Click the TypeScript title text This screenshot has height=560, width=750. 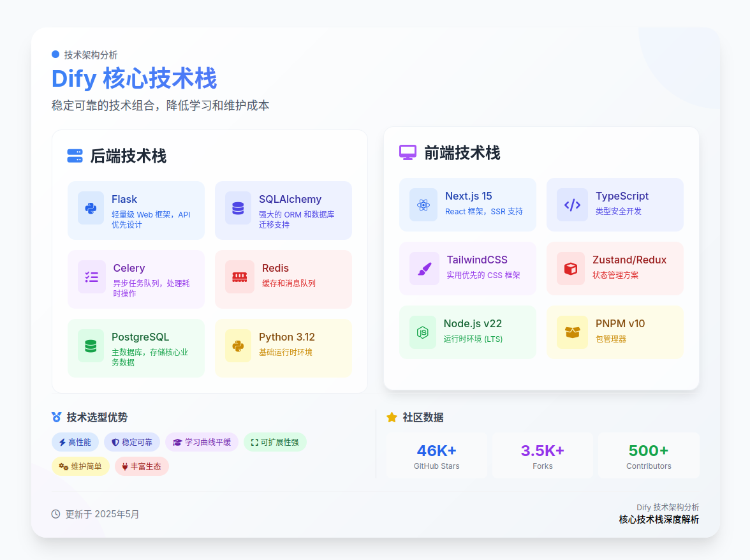coord(622,196)
